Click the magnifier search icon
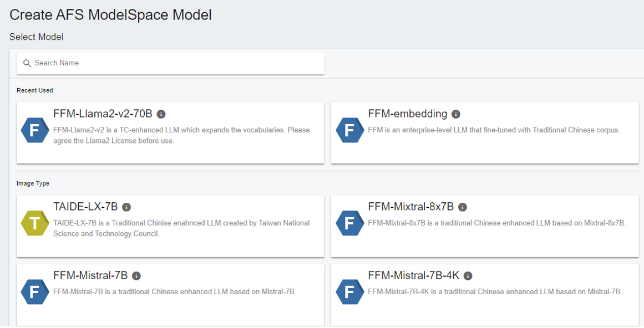The width and height of the screenshot is (644, 328). [27, 63]
